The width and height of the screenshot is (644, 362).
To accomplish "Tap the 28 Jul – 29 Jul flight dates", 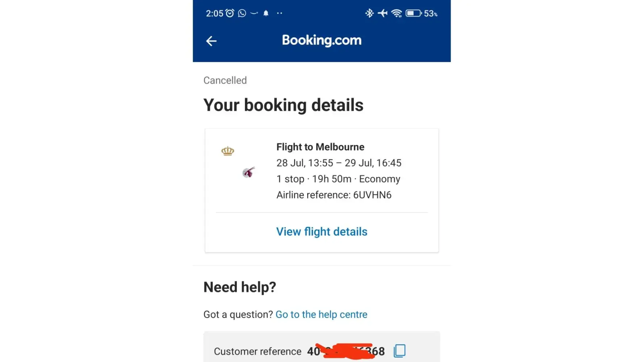I will [x=339, y=163].
